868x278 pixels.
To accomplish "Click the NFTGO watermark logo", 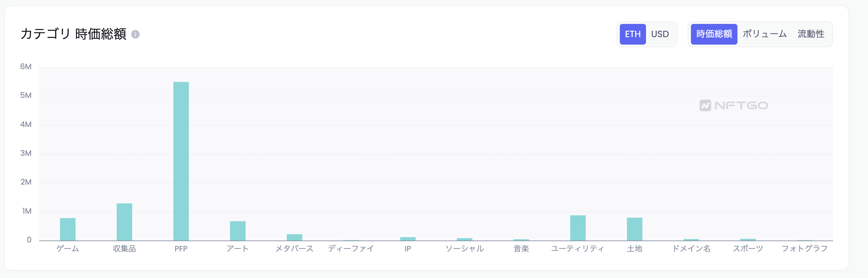I will 734,105.
